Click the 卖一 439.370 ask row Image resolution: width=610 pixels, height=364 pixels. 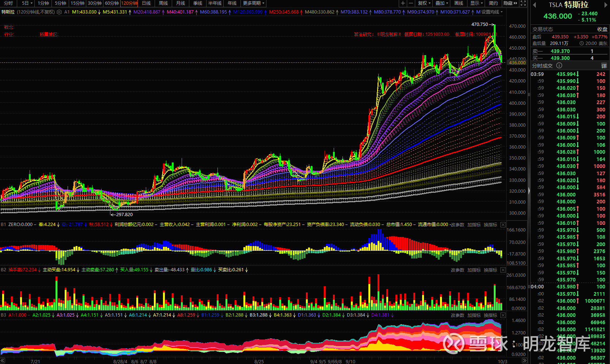[x=569, y=51]
